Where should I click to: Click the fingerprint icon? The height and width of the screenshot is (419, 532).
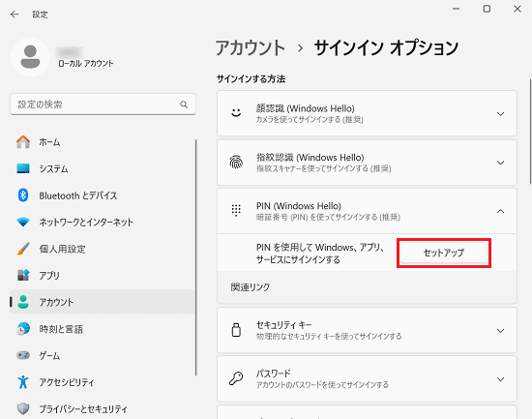click(236, 162)
